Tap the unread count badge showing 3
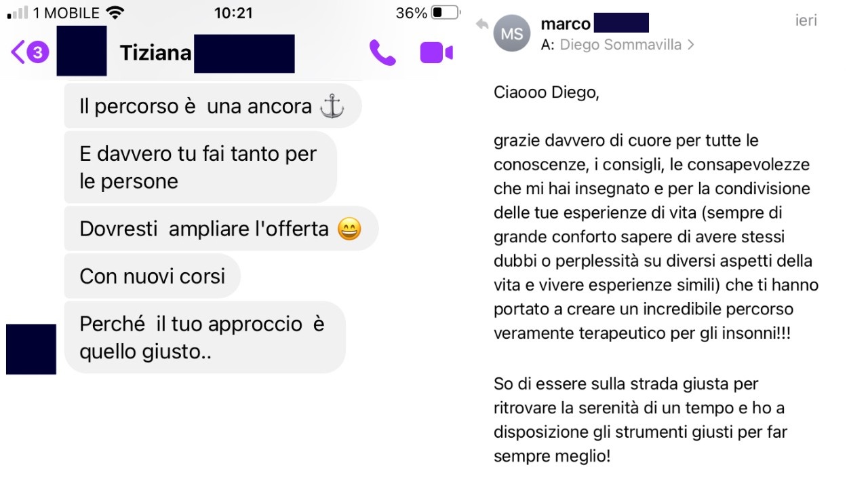Screen dimensions: 868x484 pyautogui.click(x=39, y=52)
